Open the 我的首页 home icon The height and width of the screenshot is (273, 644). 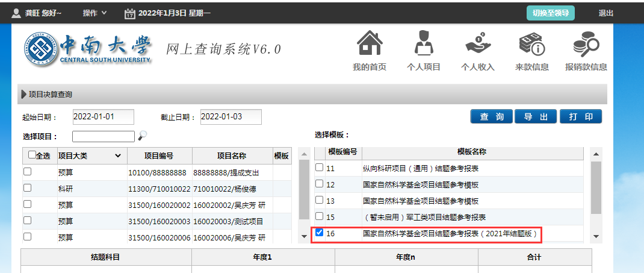[370, 43]
